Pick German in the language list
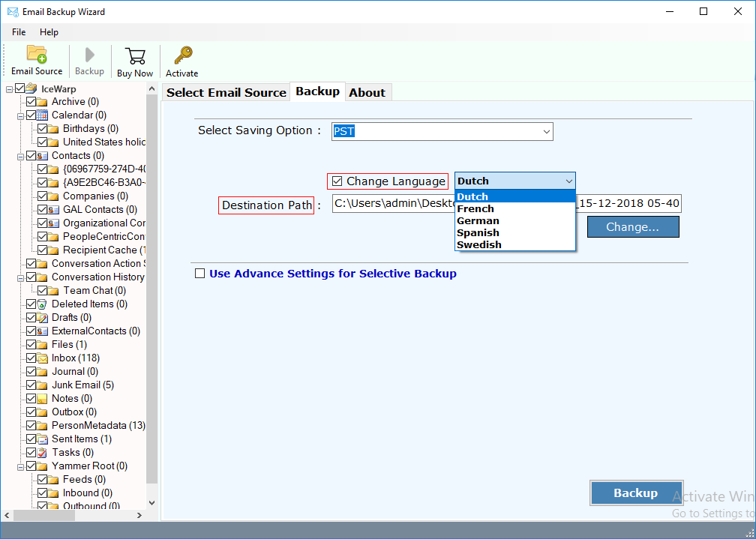Screen dimensions: 756x539 click(515, 221)
